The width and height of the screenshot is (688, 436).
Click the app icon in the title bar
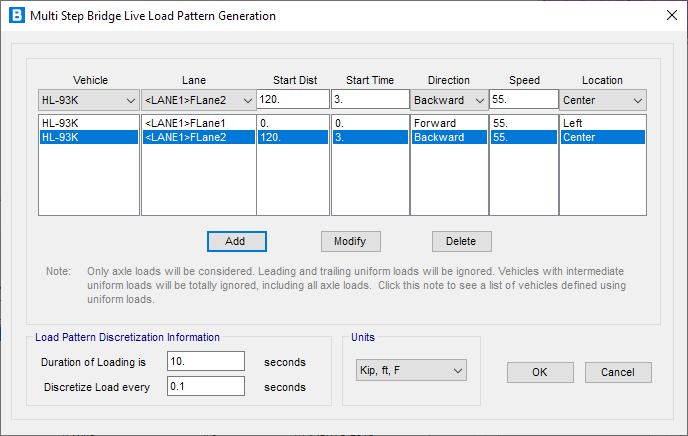pos(16,16)
